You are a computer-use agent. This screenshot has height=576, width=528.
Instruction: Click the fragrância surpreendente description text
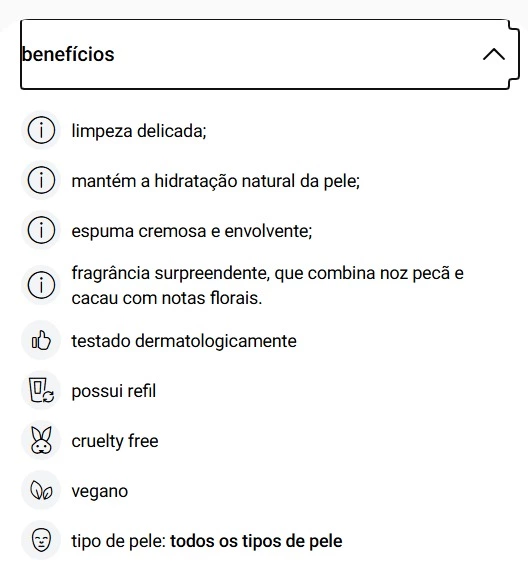(267, 285)
